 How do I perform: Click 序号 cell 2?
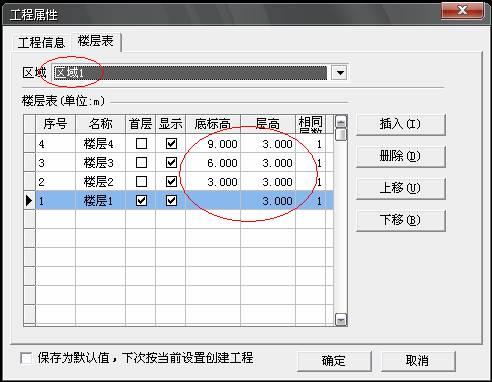55,182
